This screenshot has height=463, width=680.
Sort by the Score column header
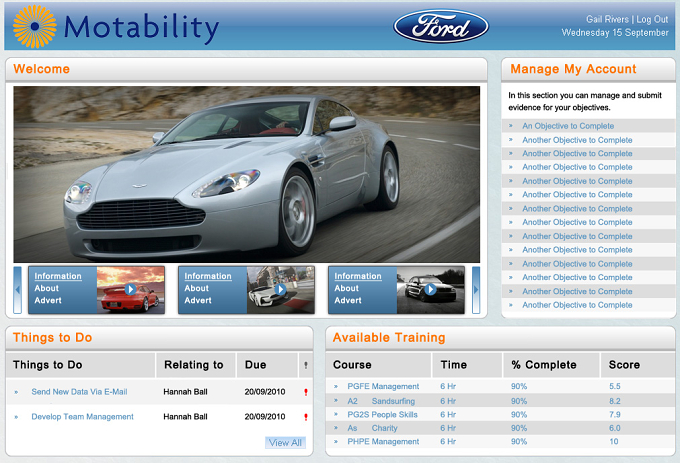[x=624, y=365]
